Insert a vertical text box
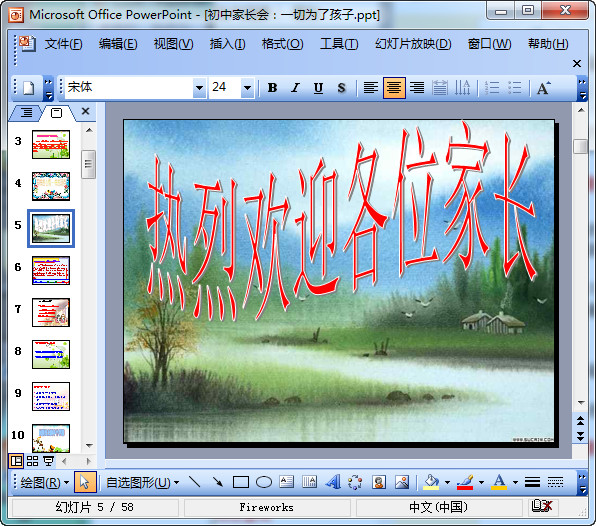Screen dimensions: 596x526 309,483
